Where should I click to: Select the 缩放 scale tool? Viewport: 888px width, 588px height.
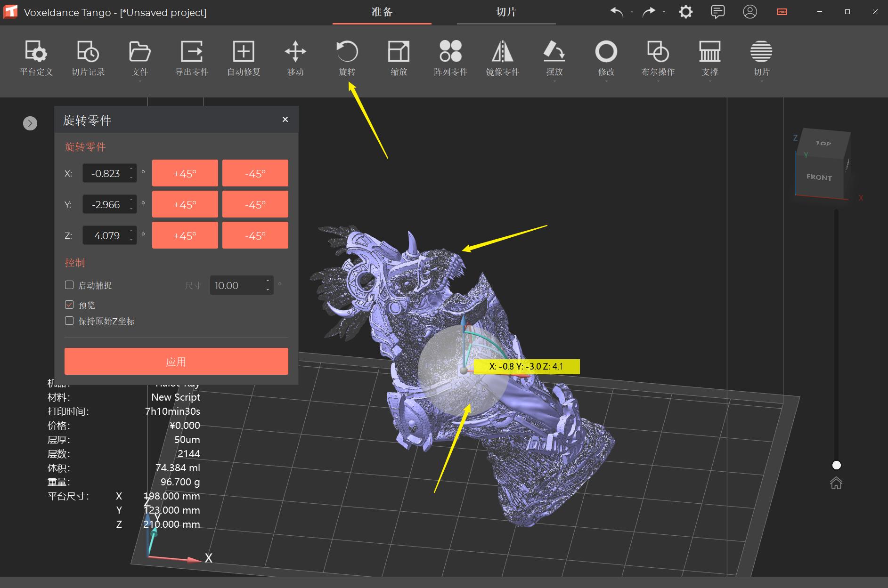[398, 58]
